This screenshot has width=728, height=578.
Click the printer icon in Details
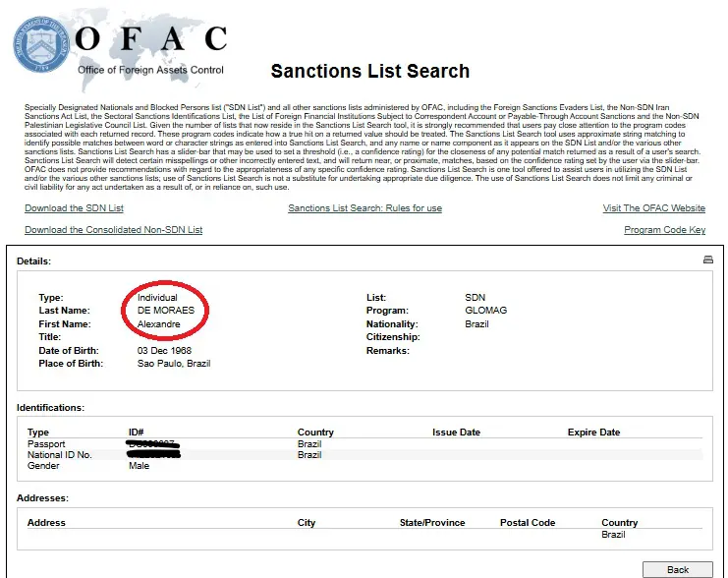(707, 260)
